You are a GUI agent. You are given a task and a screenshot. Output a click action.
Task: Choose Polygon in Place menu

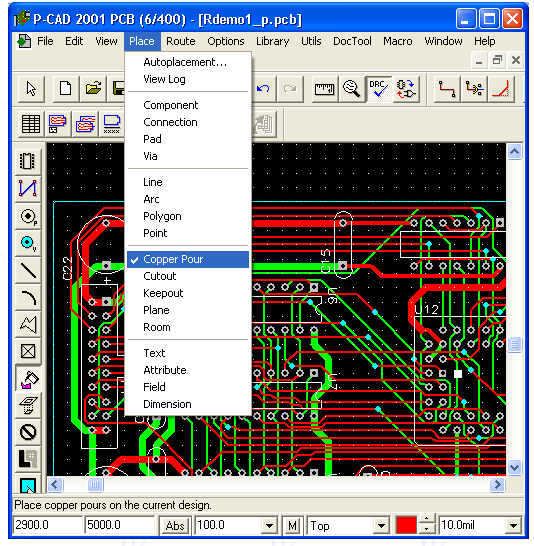tap(188, 216)
